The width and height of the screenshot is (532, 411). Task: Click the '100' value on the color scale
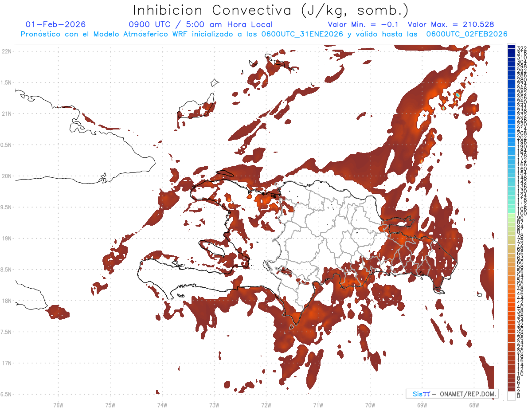click(x=521, y=213)
